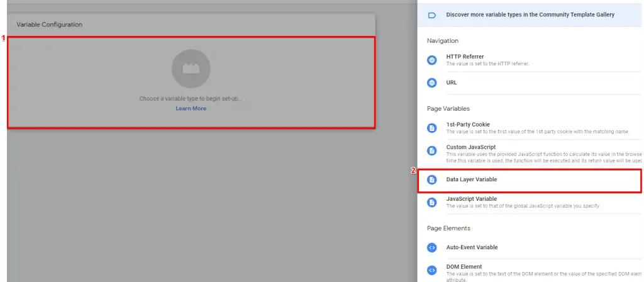Click the Data Layer Variable document icon

point(431,179)
